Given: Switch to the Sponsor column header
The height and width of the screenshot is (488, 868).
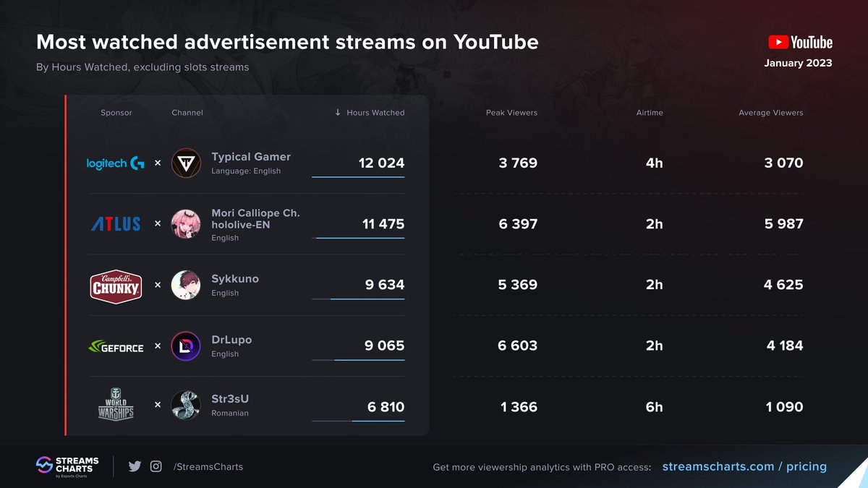Looking at the screenshot, I should 116,113.
